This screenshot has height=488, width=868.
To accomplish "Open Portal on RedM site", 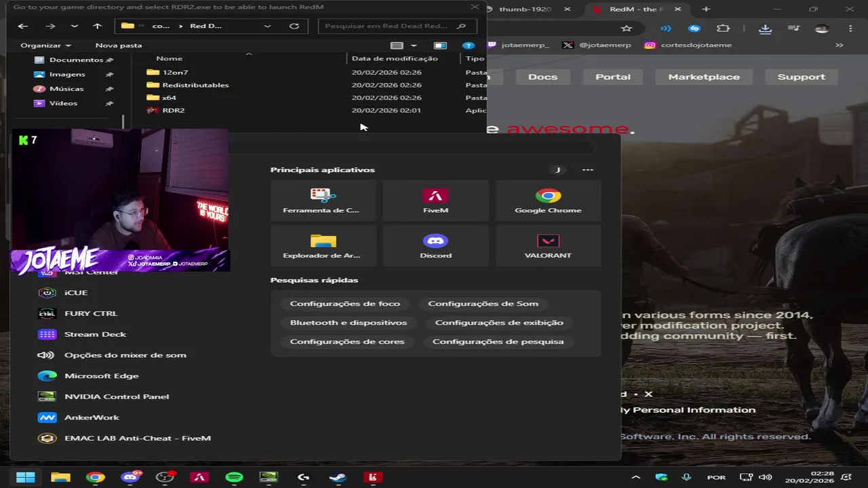I will click(613, 77).
